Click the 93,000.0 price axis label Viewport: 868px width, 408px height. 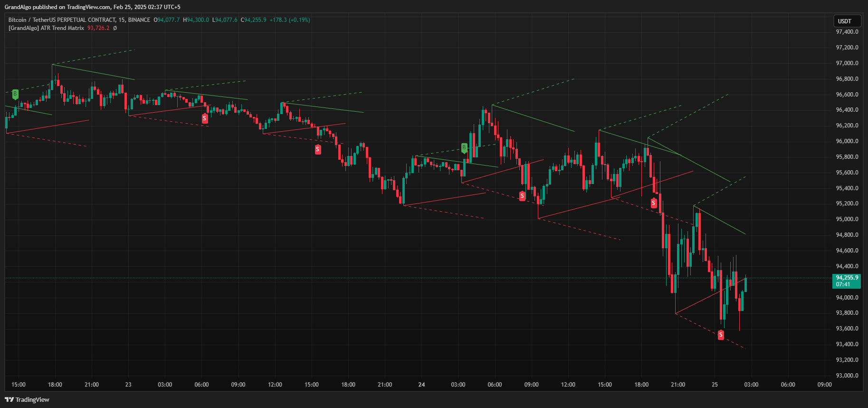(847, 376)
